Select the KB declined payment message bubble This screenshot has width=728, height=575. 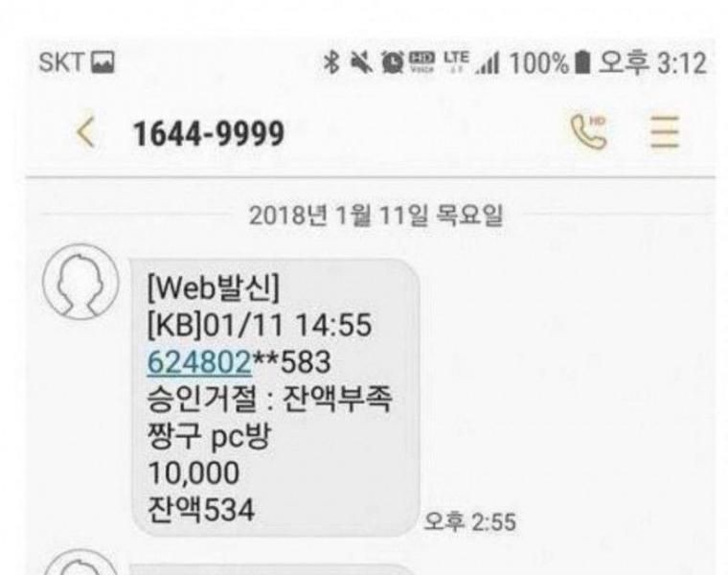276,398
